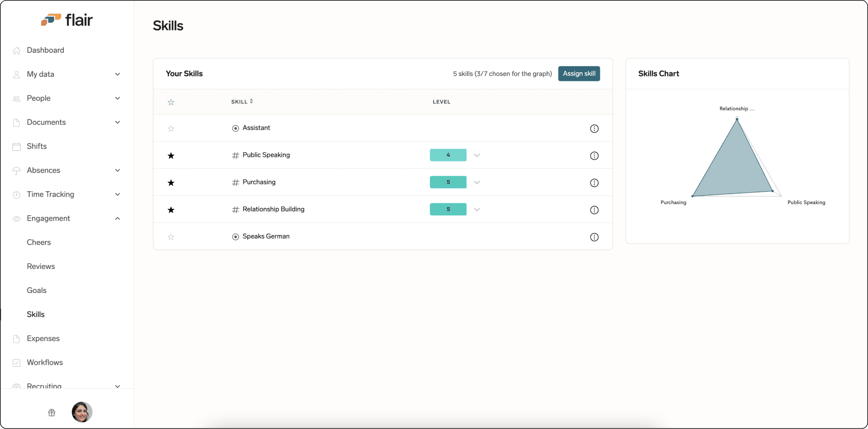The height and width of the screenshot is (429, 868).
Task: Expand the People menu chevron
Action: 118,98
